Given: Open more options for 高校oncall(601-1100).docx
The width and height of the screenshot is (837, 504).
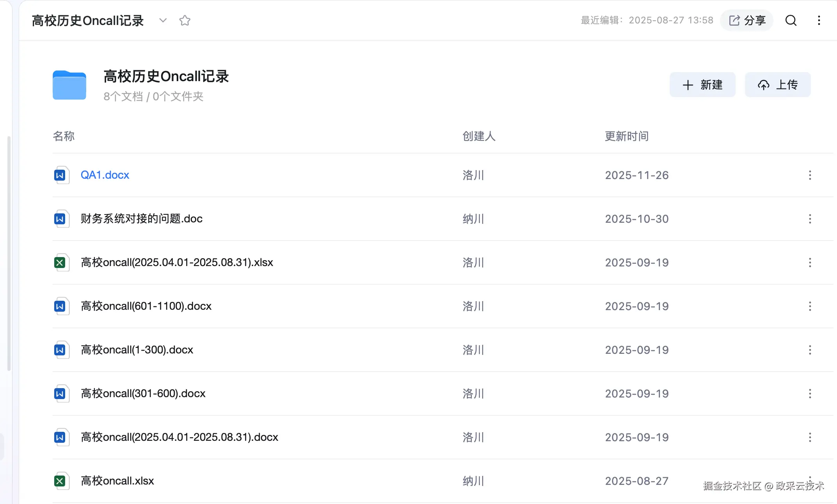Looking at the screenshot, I should (x=810, y=306).
